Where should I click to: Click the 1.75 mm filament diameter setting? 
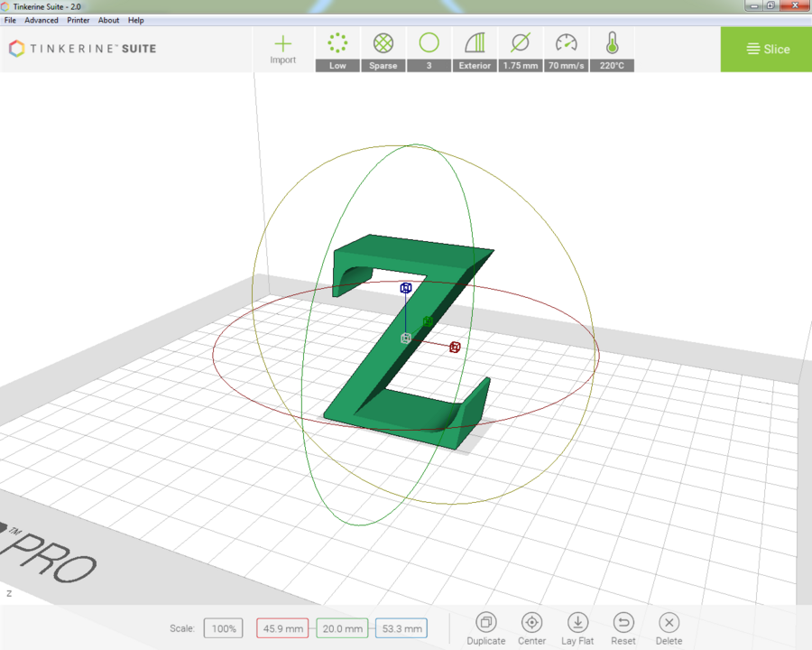click(520, 49)
